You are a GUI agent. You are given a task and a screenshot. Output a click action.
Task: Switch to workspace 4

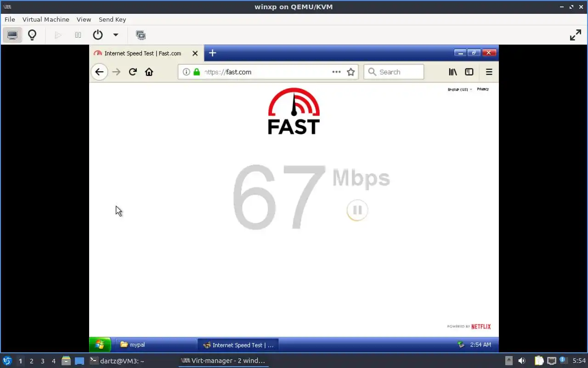point(53,361)
